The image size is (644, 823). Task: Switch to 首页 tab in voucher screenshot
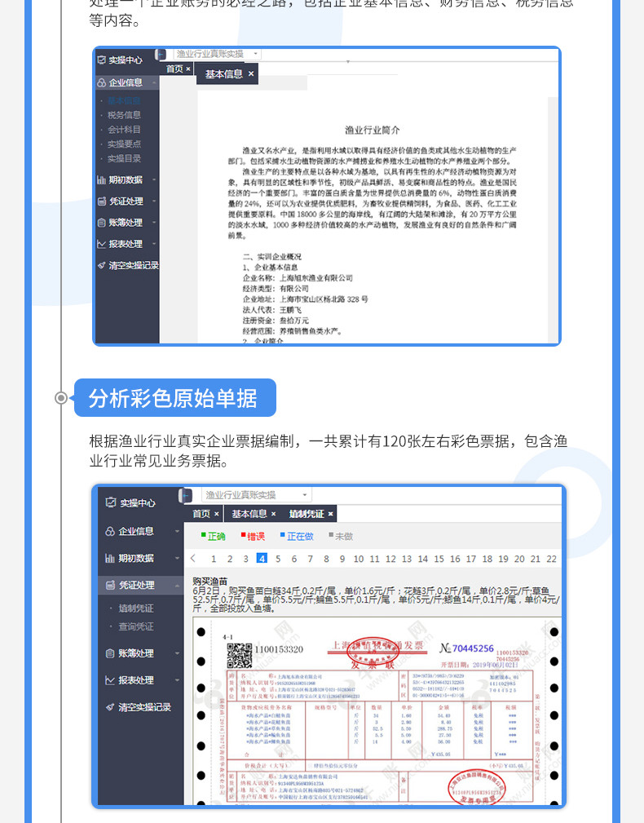pos(201,514)
